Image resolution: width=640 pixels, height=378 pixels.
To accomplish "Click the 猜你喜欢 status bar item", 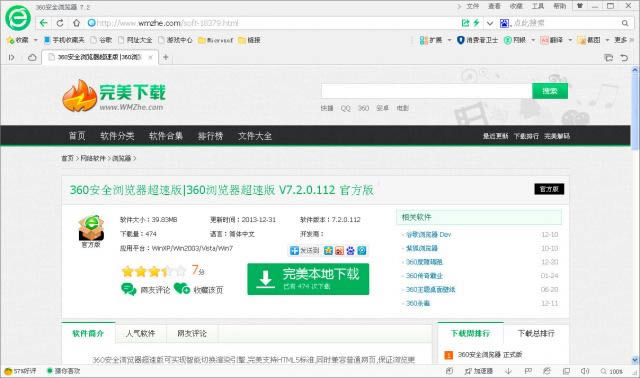I will coord(64,371).
